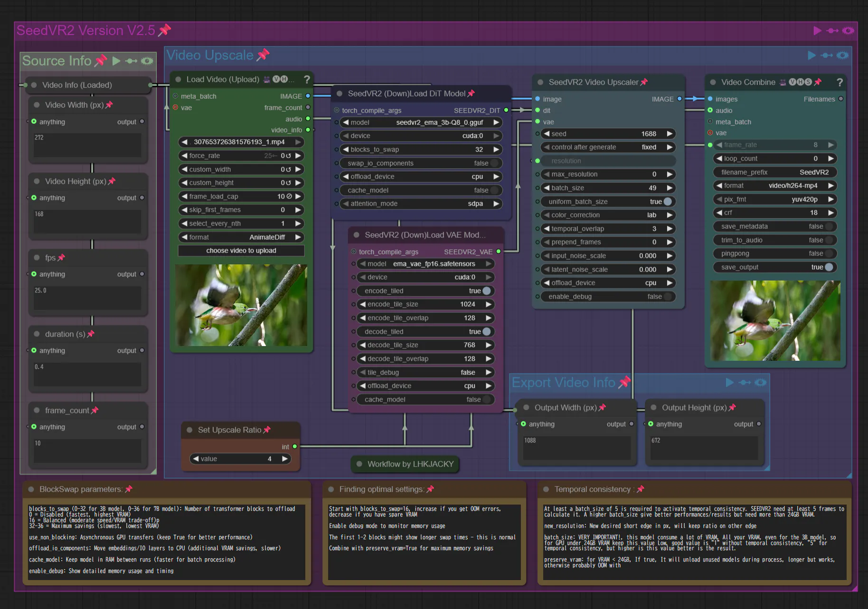
Task: Click the filename_prefix field showing SeedVR2
Action: pyautogui.click(x=774, y=172)
